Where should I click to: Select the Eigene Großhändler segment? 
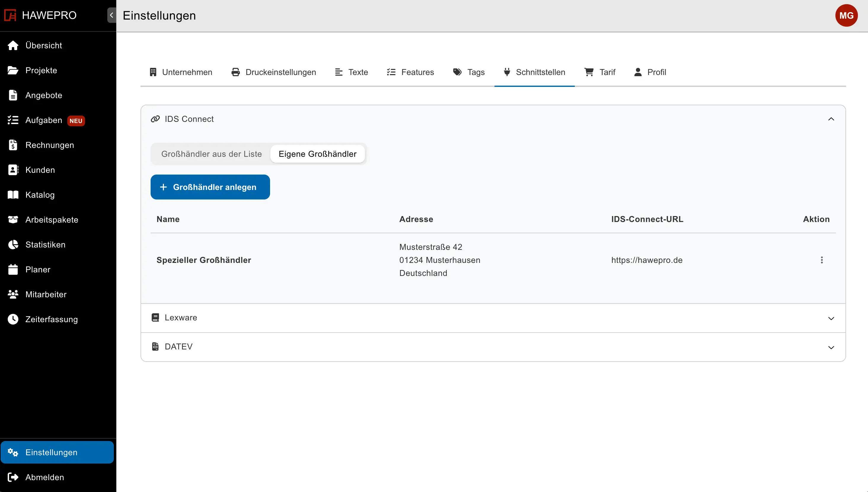317,154
